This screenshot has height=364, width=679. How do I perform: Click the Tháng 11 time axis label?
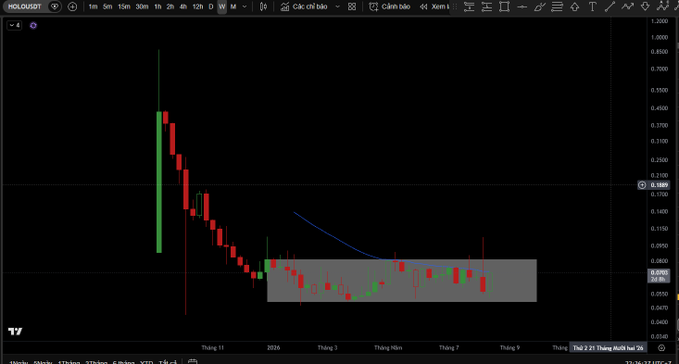pyautogui.click(x=212, y=348)
